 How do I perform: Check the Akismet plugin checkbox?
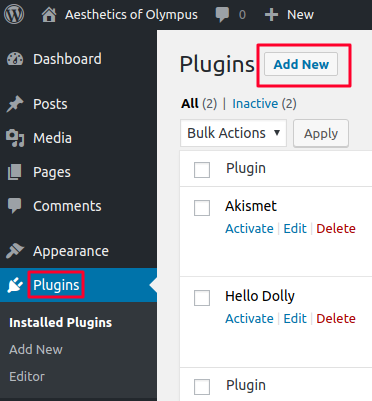point(202,208)
